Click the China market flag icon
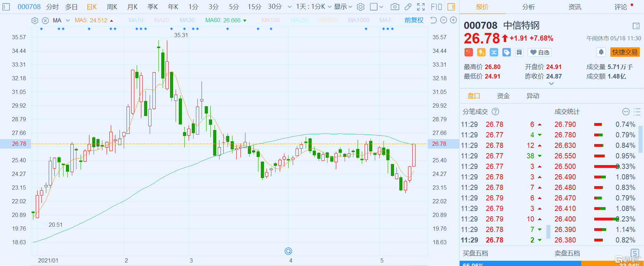 coord(469,52)
